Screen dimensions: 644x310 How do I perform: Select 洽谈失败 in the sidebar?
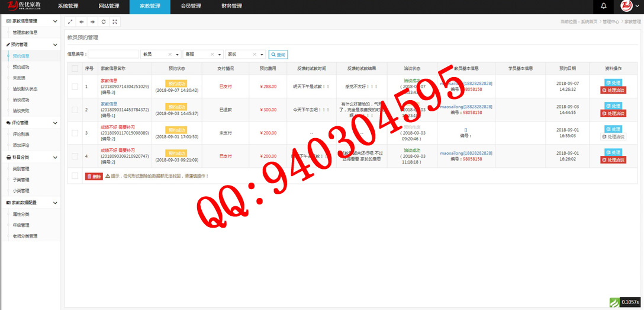[x=21, y=111]
